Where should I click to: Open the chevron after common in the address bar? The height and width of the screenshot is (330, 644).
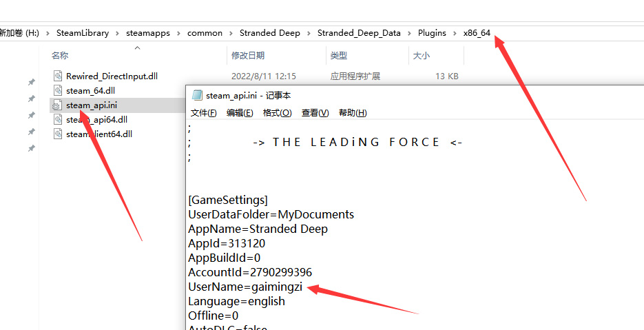[231, 33]
